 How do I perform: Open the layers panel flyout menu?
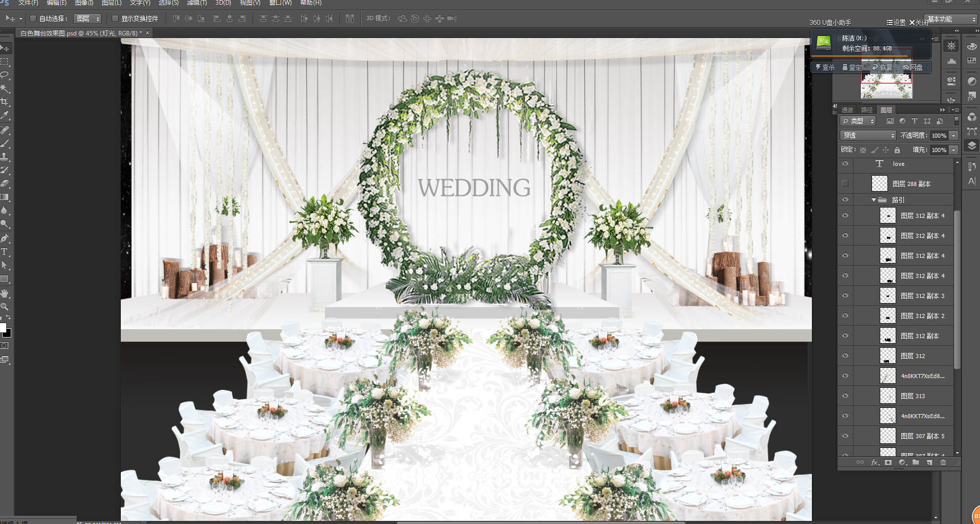[955, 110]
